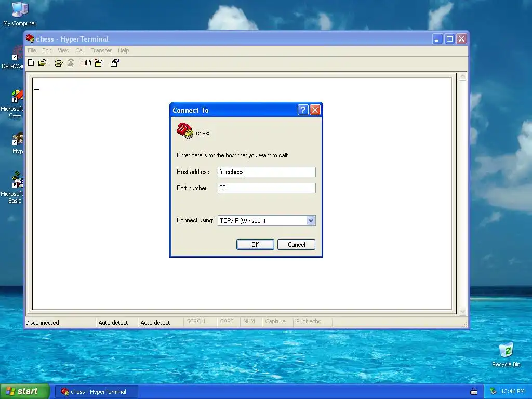532x399 pixels.
Task: Click the SCROLL status indicator
Action: 196,321
